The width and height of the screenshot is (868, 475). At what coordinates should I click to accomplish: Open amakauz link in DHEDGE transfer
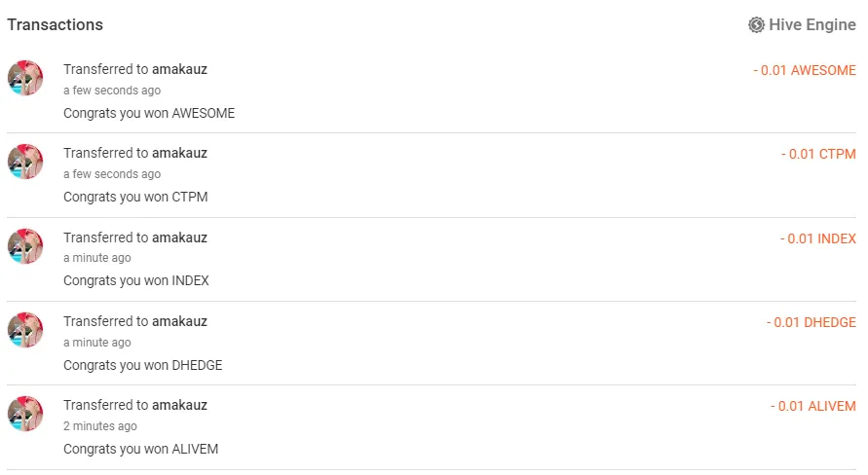(x=179, y=321)
